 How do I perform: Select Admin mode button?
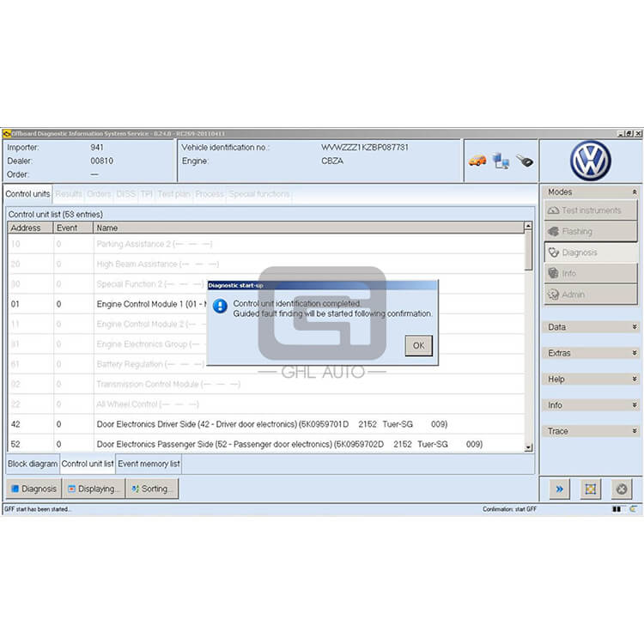point(591,295)
